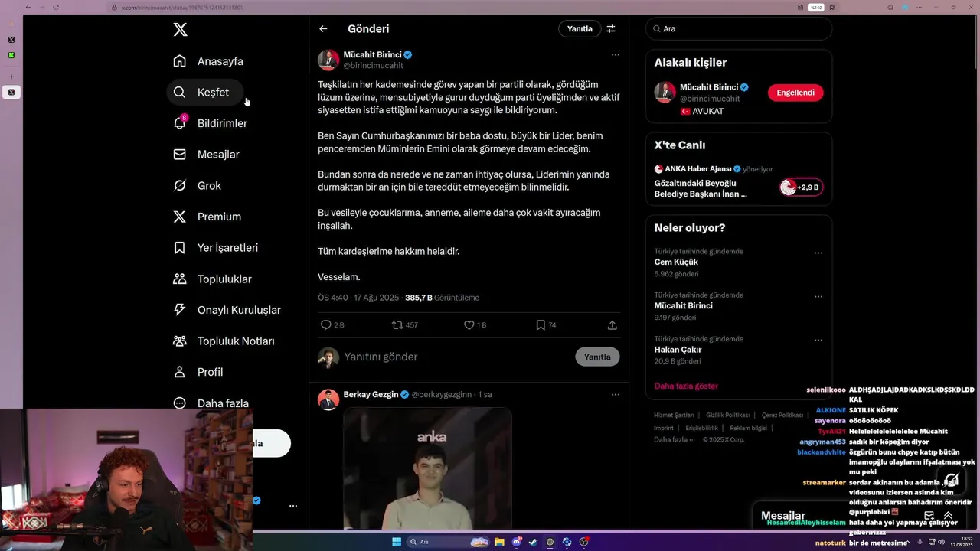980x551 pixels.
Task: Open the Çerez Politikası footer link
Action: pyautogui.click(x=782, y=415)
